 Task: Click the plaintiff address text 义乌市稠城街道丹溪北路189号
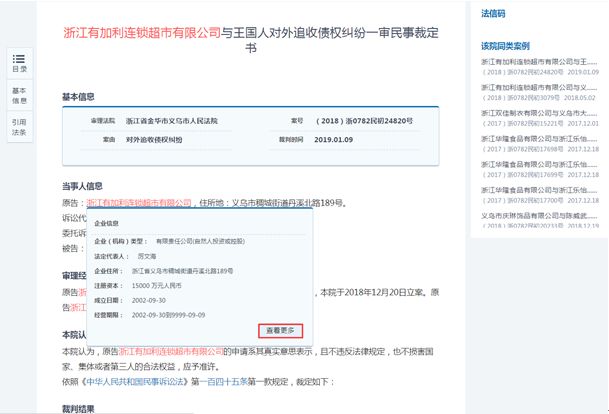287,203
